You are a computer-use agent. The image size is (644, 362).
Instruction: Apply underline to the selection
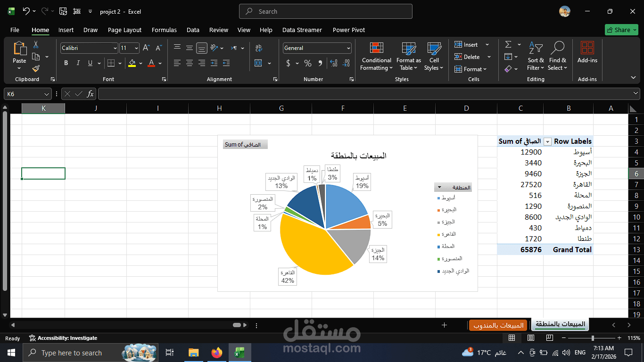(x=90, y=63)
